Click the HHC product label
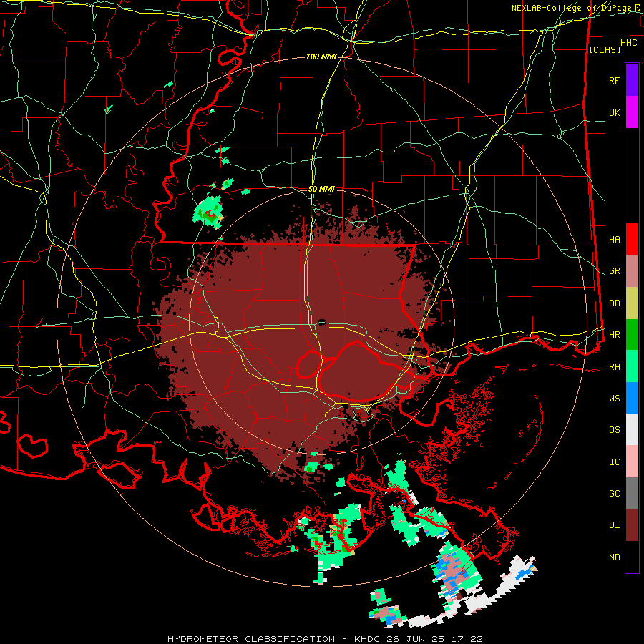Image resolution: width=644 pixels, height=644 pixels. coord(628,43)
